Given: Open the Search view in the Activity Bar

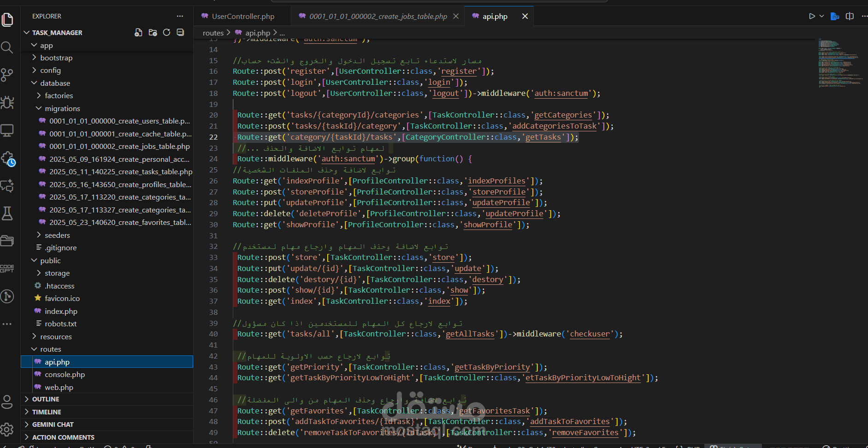Looking at the screenshot, I should [7, 47].
